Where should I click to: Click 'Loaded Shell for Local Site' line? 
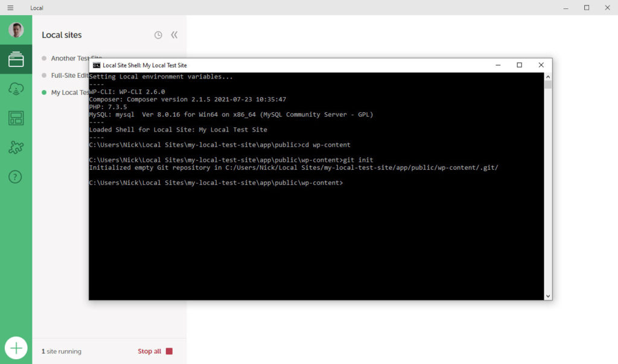(x=178, y=129)
